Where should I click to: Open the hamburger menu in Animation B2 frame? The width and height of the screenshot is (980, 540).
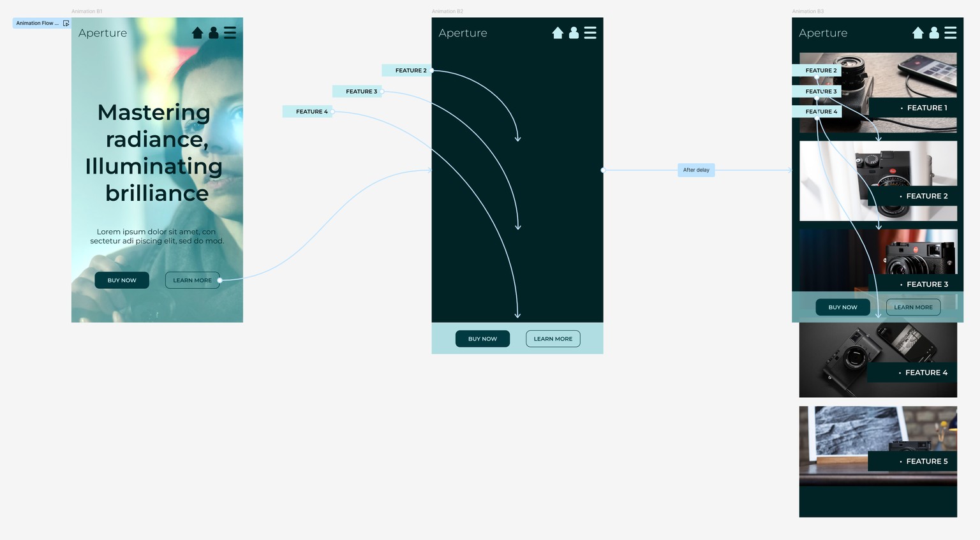click(590, 33)
